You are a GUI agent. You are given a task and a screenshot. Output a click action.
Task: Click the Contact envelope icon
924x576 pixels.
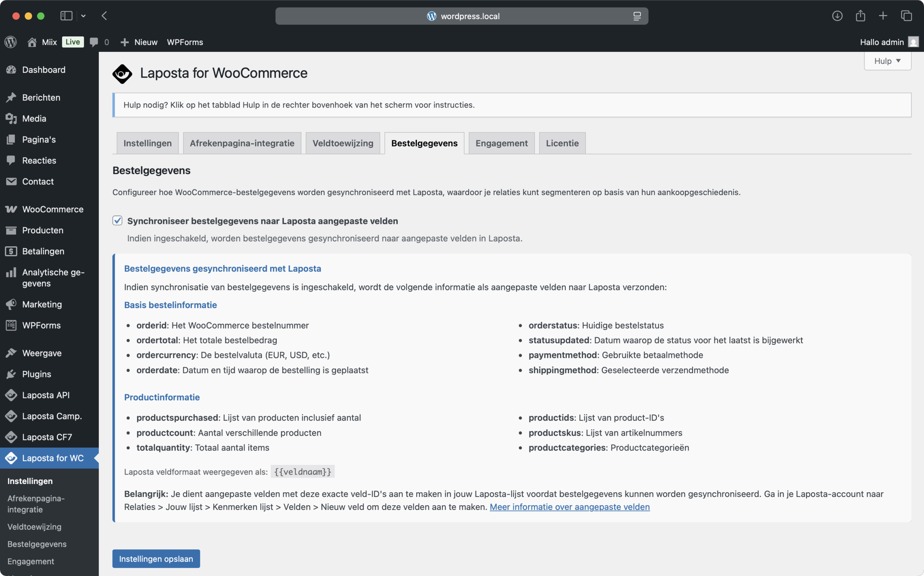click(11, 181)
